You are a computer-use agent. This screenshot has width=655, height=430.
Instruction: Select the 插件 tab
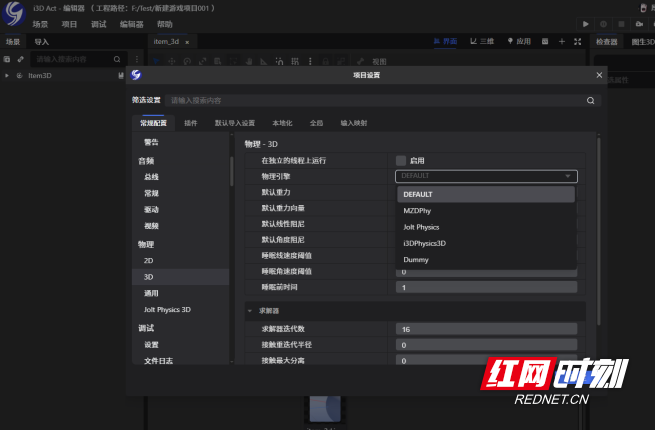coord(190,123)
